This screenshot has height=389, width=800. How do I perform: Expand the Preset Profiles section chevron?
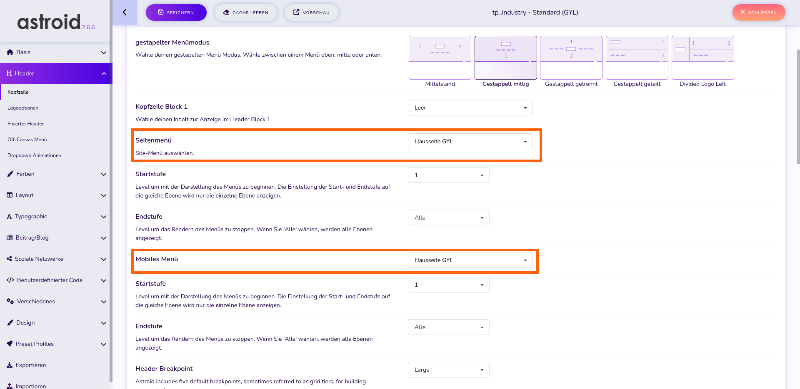pos(104,344)
